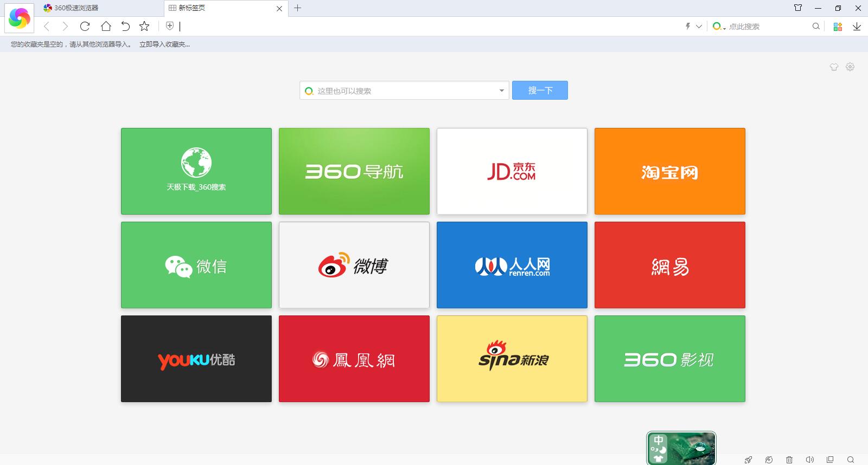Open the search engine selector dropdown

pos(719,26)
